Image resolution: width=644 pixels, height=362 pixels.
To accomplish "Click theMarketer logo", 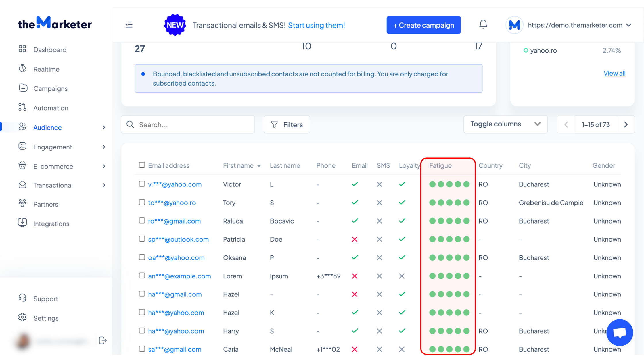I will point(55,23).
